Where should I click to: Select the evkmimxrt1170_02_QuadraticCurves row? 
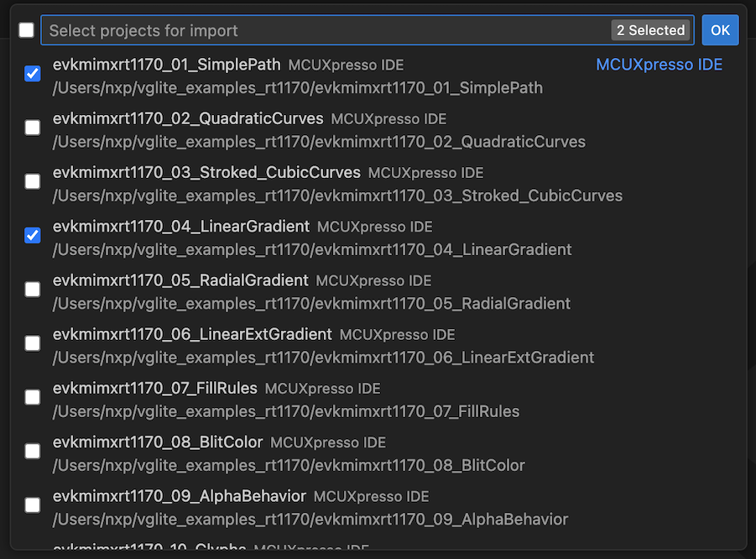(186, 118)
